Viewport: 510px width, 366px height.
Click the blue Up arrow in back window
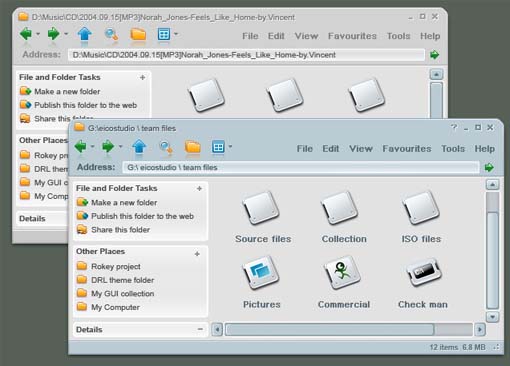click(84, 34)
